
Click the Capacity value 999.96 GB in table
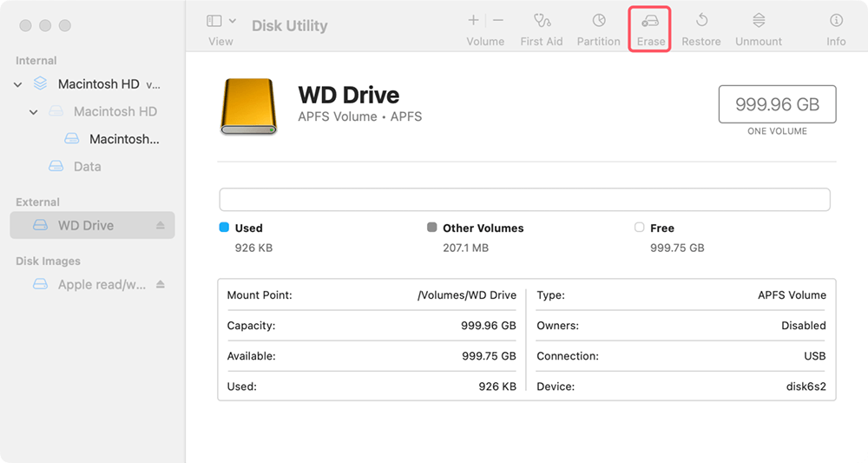(488, 326)
